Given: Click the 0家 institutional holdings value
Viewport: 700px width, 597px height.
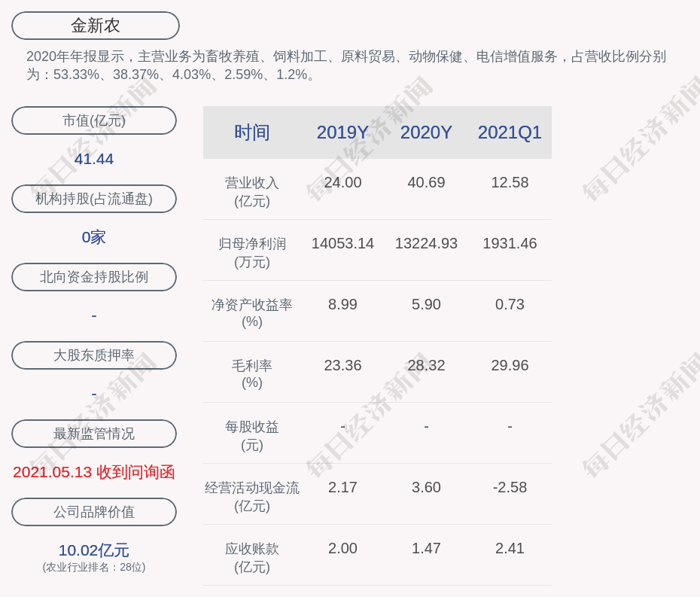Looking at the screenshot, I should tap(94, 237).
